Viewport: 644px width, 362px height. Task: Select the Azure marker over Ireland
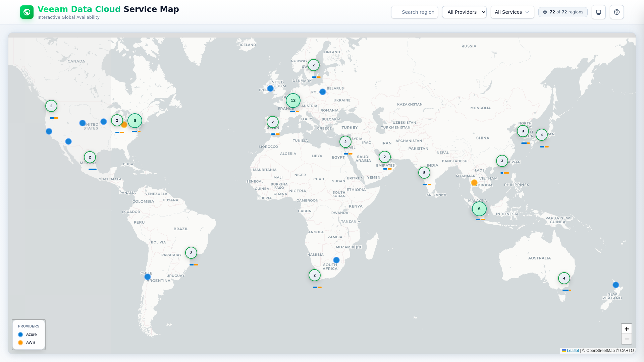click(x=270, y=88)
